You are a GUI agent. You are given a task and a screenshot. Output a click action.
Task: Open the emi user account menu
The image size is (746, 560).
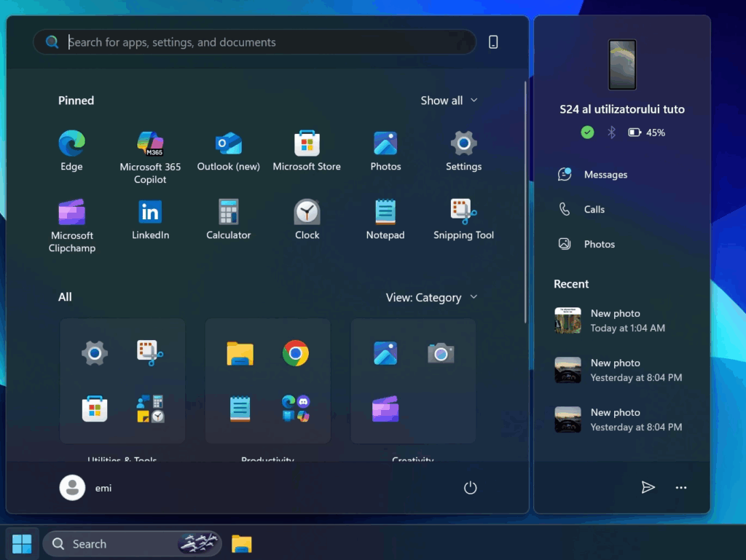point(86,488)
